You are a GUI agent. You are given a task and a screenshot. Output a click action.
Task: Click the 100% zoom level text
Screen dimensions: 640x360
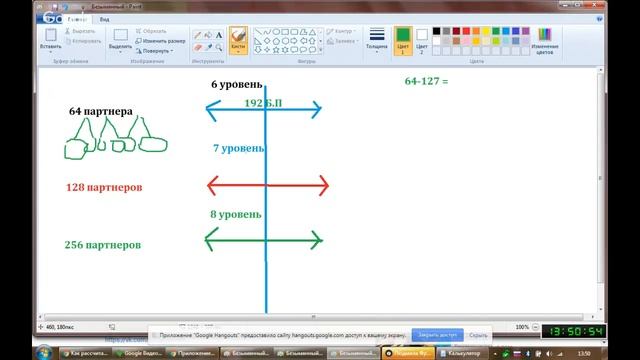click(522, 327)
